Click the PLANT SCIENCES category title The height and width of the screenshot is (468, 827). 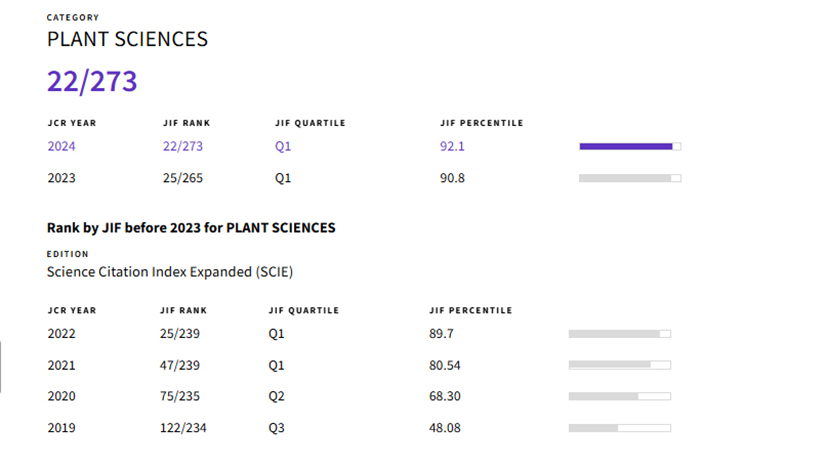click(127, 39)
